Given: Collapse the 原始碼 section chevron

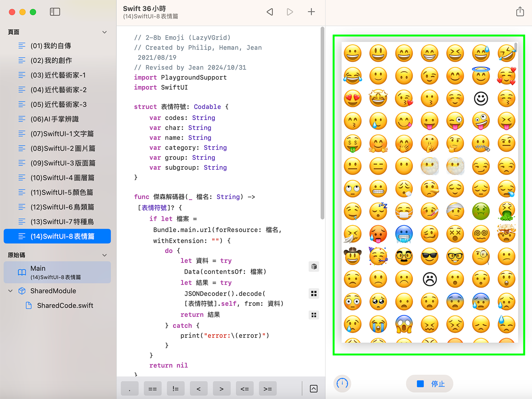Looking at the screenshot, I should (105, 255).
